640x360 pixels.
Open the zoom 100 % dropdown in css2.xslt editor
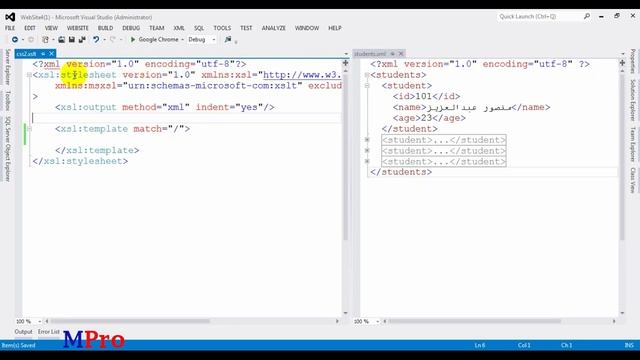tap(40, 322)
